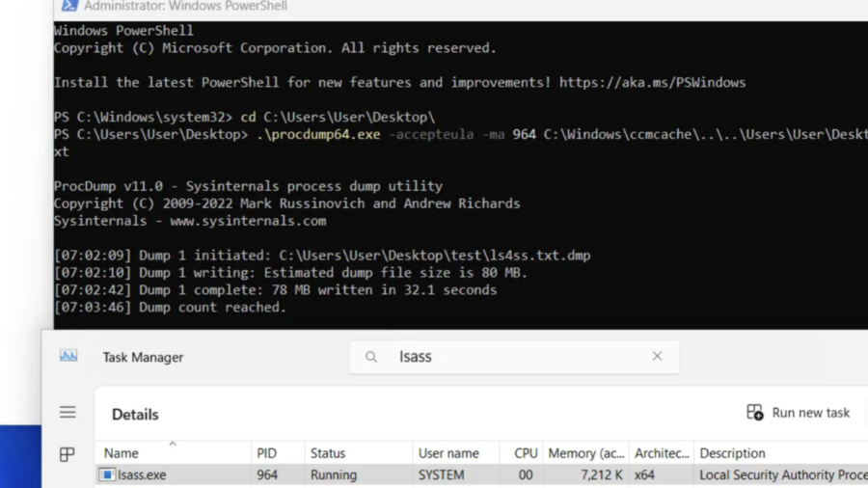Click the search magnifier icon

(371, 357)
